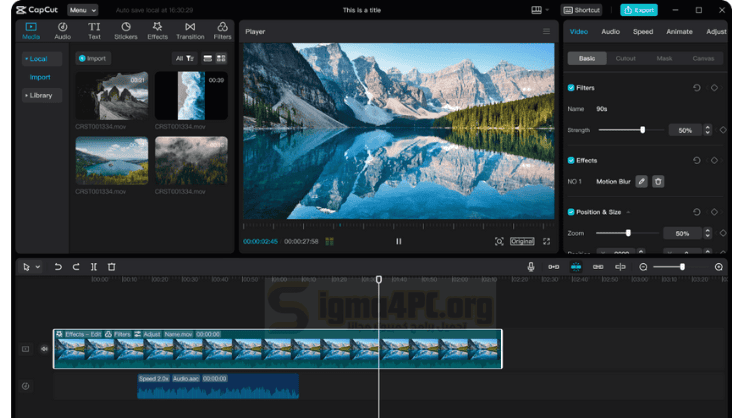Viewport: 743px width, 418px height.
Task: Delete the Motion Blur effect
Action: (658, 181)
